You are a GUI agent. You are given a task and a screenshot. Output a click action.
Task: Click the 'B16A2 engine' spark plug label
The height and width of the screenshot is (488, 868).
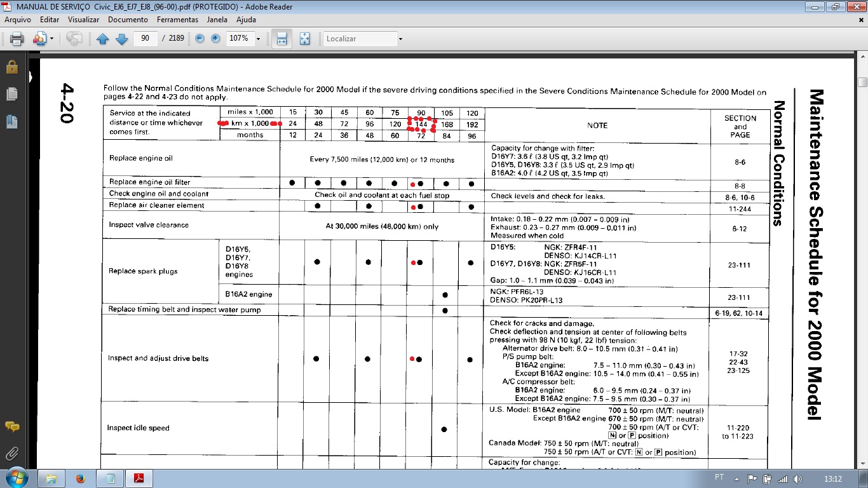pos(249,295)
